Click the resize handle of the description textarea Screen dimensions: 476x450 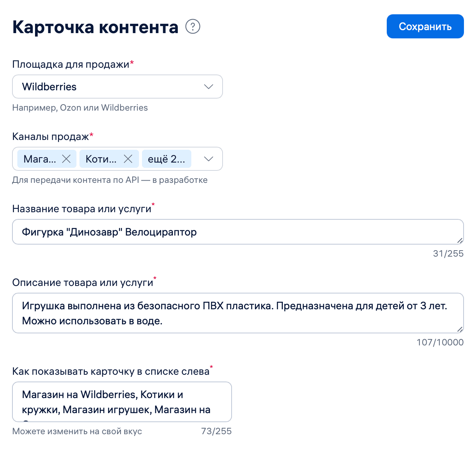pyautogui.click(x=460, y=329)
